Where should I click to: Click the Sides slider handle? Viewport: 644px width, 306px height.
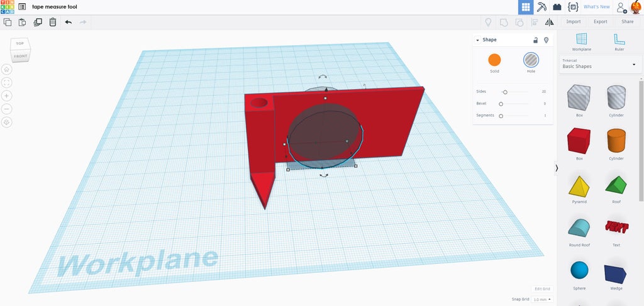505,92
